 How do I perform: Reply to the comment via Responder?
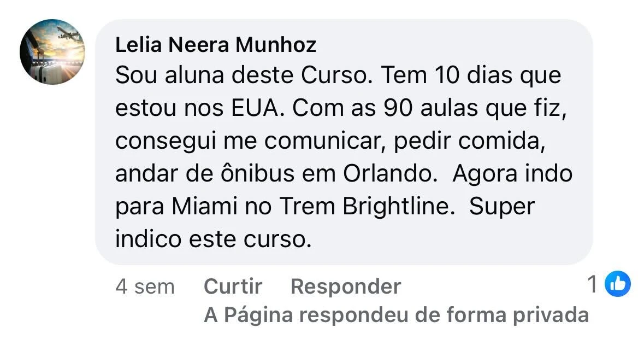click(x=346, y=286)
